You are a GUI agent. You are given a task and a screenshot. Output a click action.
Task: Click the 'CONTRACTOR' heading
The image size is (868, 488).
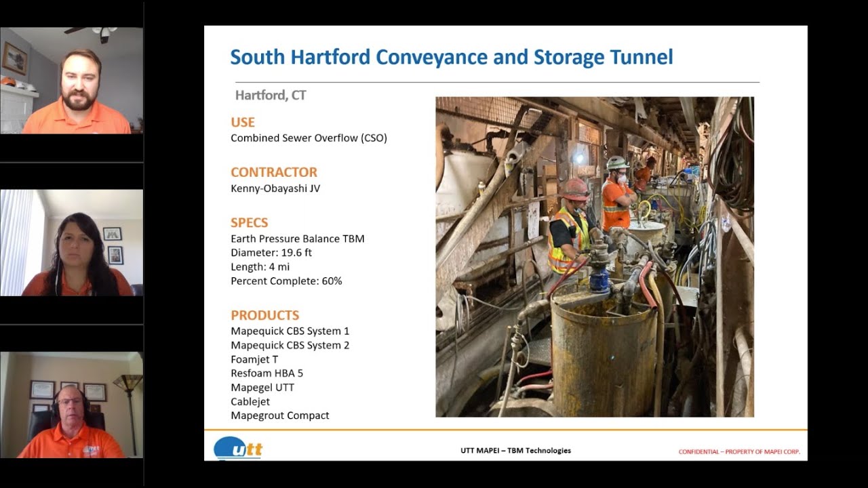pyautogui.click(x=274, y=172)
